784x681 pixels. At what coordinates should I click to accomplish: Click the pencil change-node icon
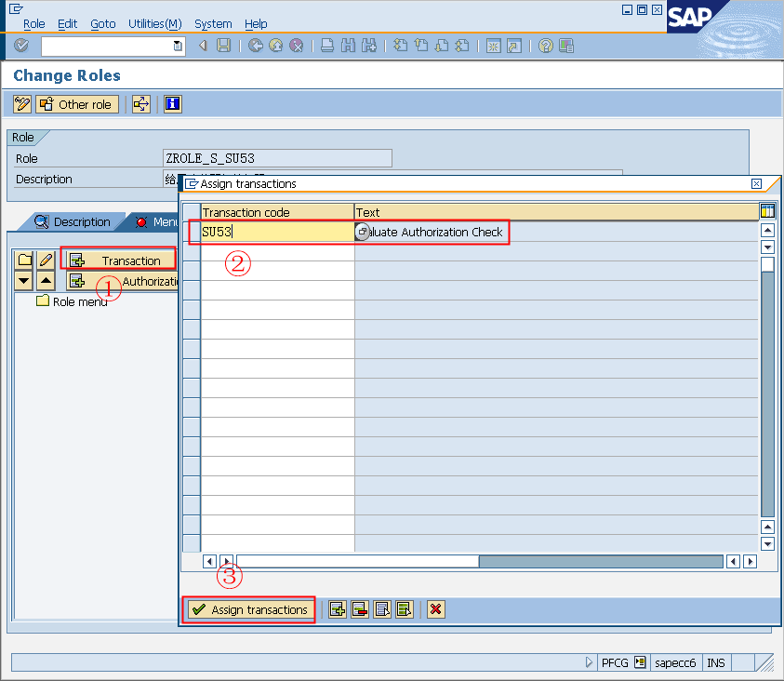(x=46, y=260)
